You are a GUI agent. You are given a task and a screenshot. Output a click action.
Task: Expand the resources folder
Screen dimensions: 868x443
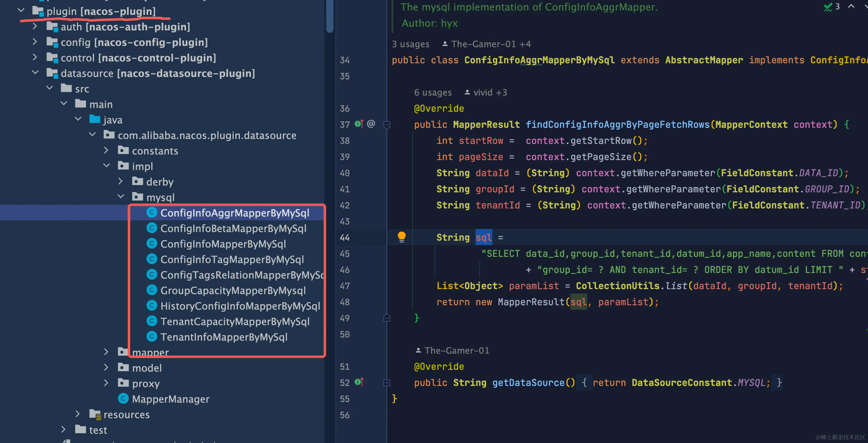tap(78, 414)
